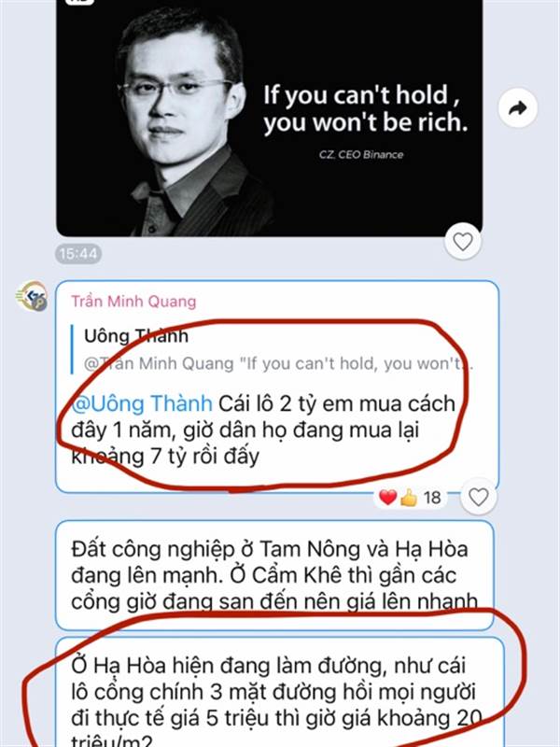560x747 pixels.
Task: Select message starting "Ở Hạ Hòa hiện đang"
Action: click(279, 692)
